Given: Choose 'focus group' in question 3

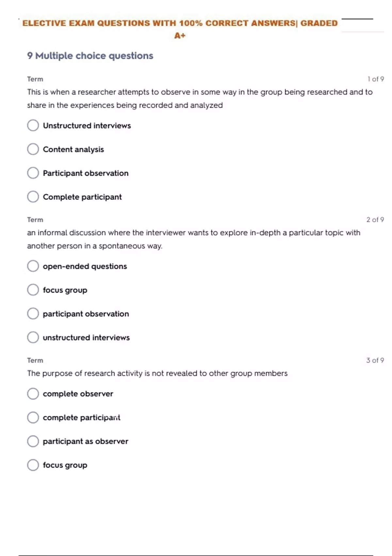Looking at the screenshot, I should click(33, 465).
